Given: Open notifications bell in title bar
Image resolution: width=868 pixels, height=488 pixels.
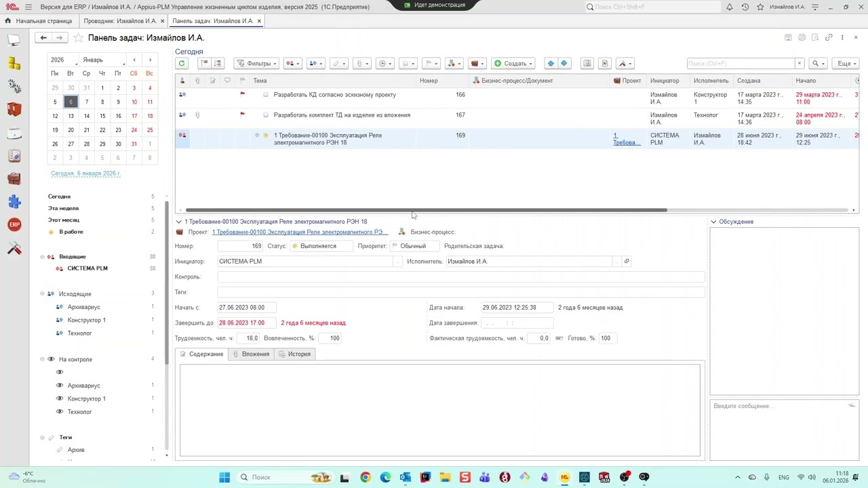Looking at the screenshot, I should (730, 7).
